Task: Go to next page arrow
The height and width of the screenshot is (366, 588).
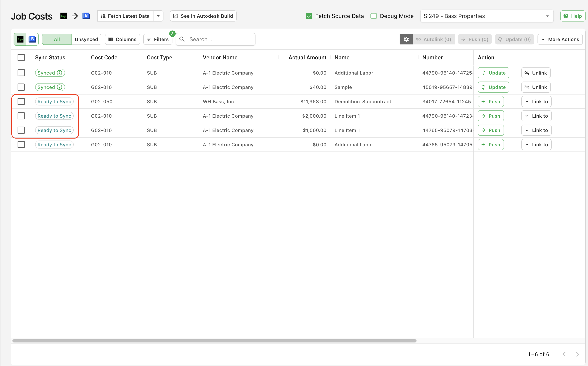Action: click(x=577, y=354)
